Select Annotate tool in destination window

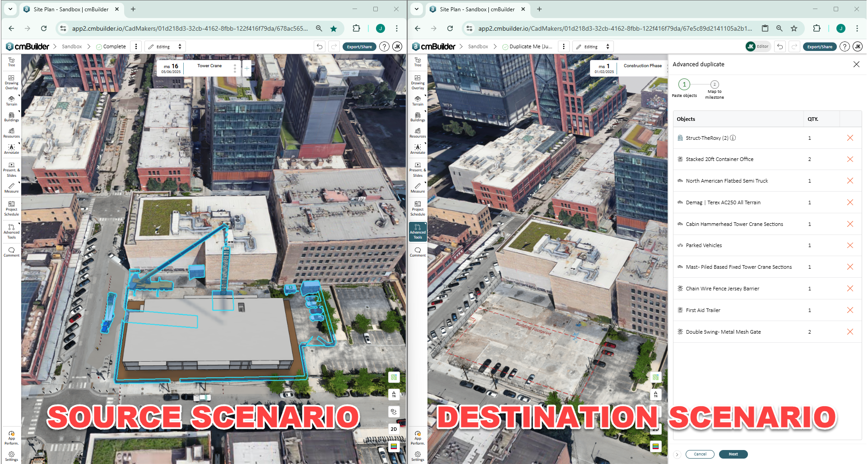(x=418, y=149)
